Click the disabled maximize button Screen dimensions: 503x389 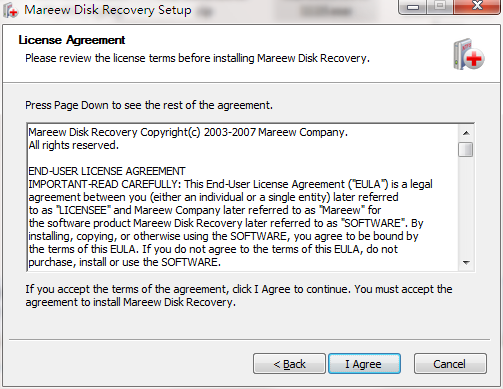(x=440, y=6)
